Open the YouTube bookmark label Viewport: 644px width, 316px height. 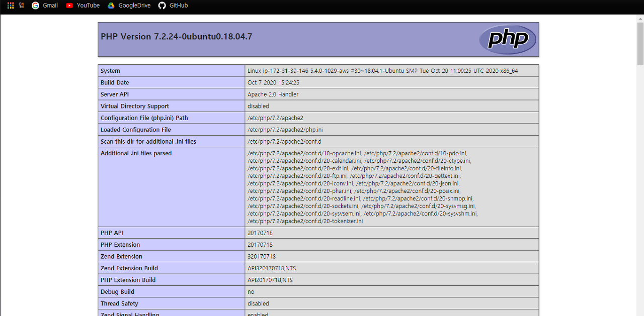[x=88, y=6]
